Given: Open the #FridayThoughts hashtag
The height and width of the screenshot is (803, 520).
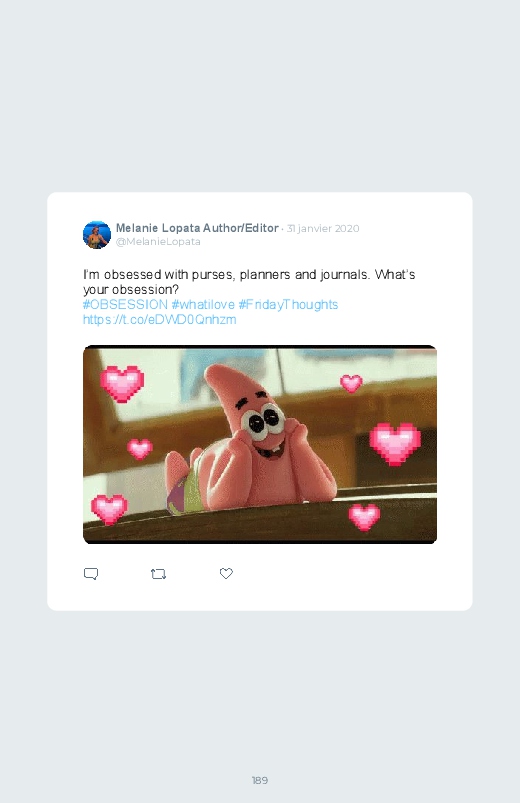Looking at the screenshot, I should coord(288,304).
